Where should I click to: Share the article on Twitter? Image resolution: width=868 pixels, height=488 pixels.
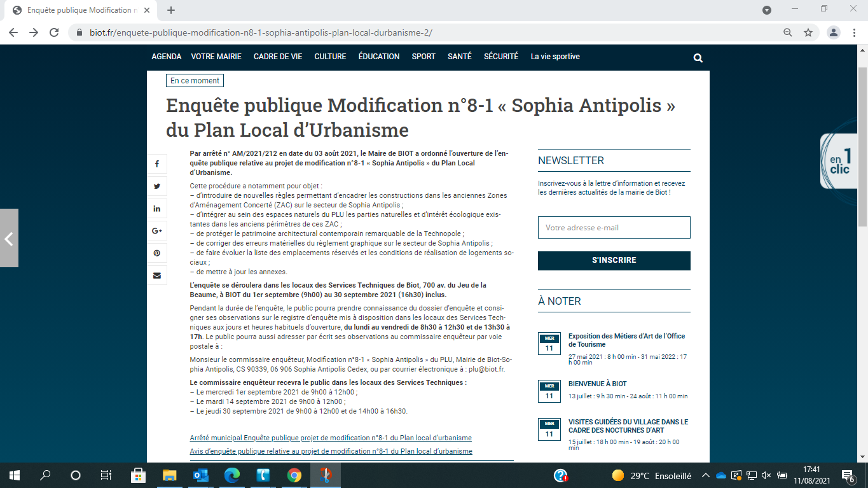(x=157, y=186)
